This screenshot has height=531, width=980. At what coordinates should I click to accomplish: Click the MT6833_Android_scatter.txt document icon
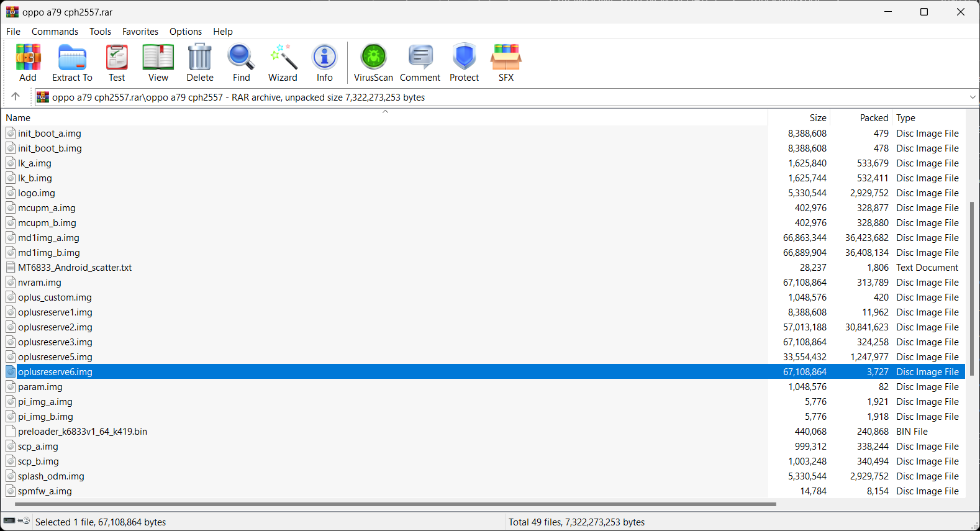11,267
